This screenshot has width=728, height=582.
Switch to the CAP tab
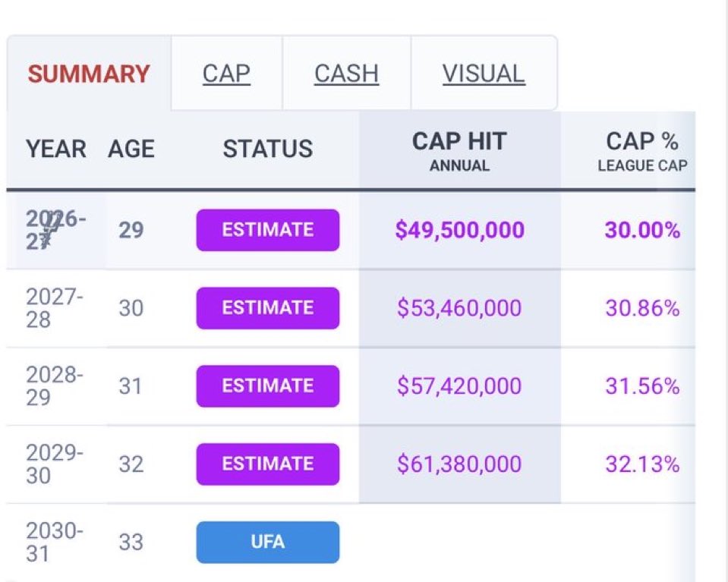[226, 74]
